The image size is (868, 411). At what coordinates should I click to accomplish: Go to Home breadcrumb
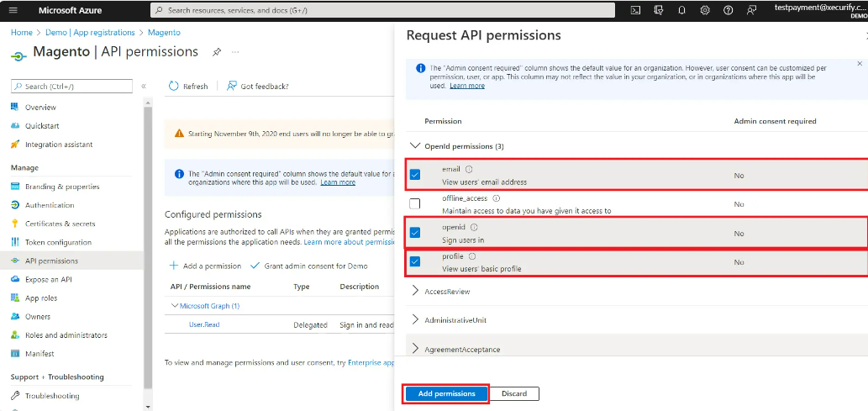click(21, 33)
